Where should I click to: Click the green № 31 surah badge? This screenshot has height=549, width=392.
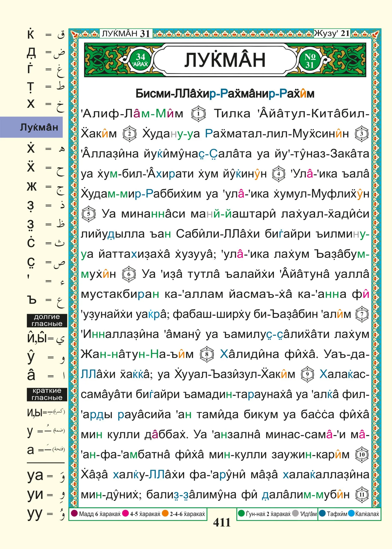[x=310, y=61]
